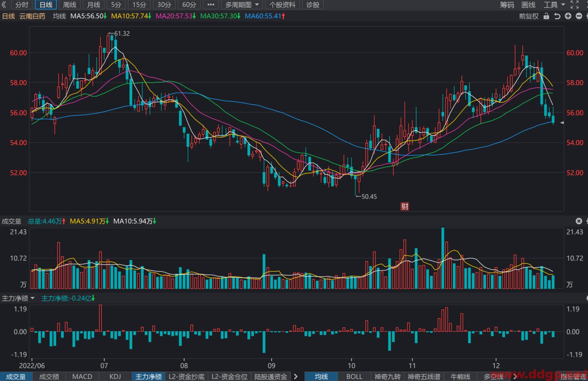Expand more sub-indicator tabs with chevron
This screenshot has height=381, width=588.
(x=296, y=377)
